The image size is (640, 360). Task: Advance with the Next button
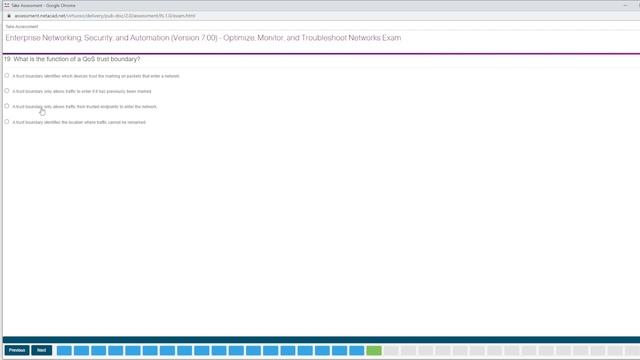point(42,350)
